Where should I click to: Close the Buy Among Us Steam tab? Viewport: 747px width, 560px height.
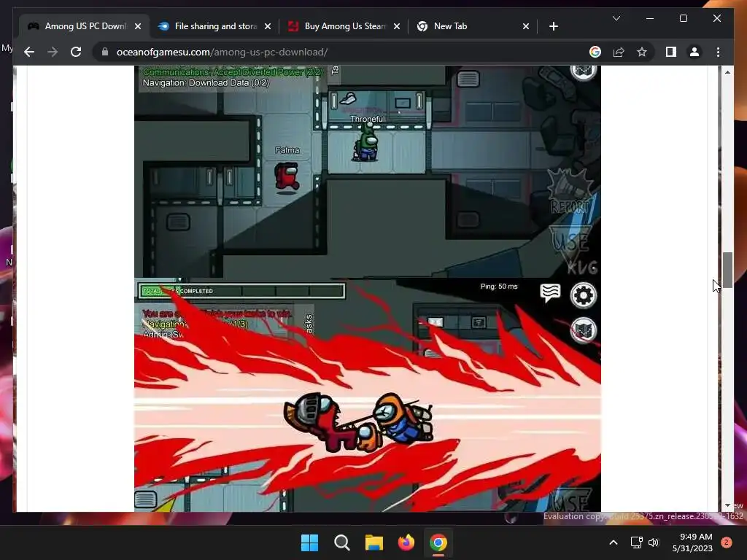point(397,27)
